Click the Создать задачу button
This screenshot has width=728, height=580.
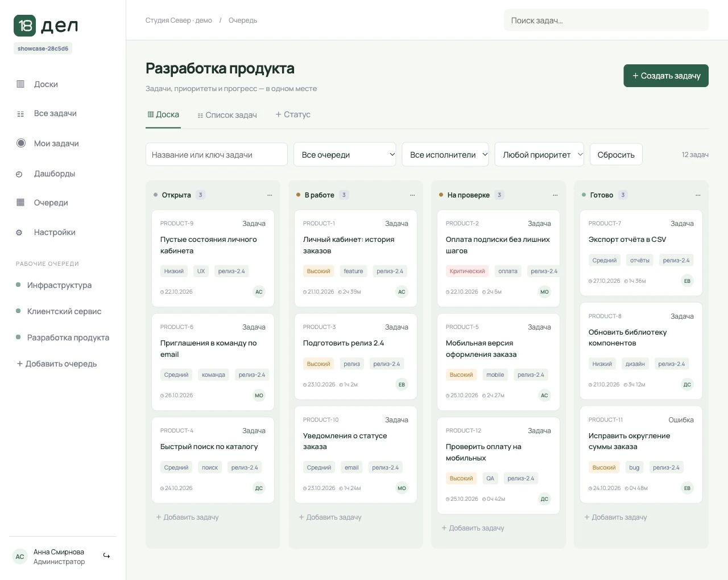click(x=666, y=76)
